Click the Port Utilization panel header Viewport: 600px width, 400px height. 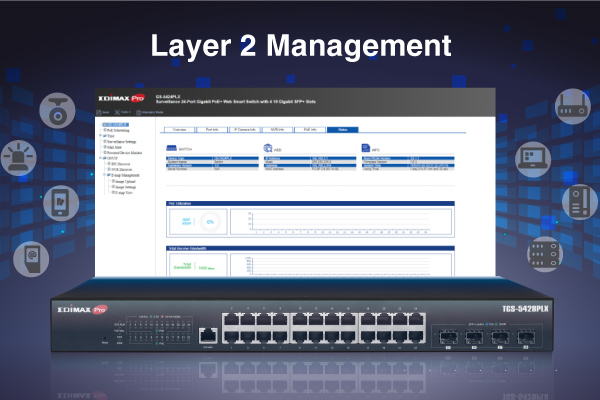coord(310,204)
